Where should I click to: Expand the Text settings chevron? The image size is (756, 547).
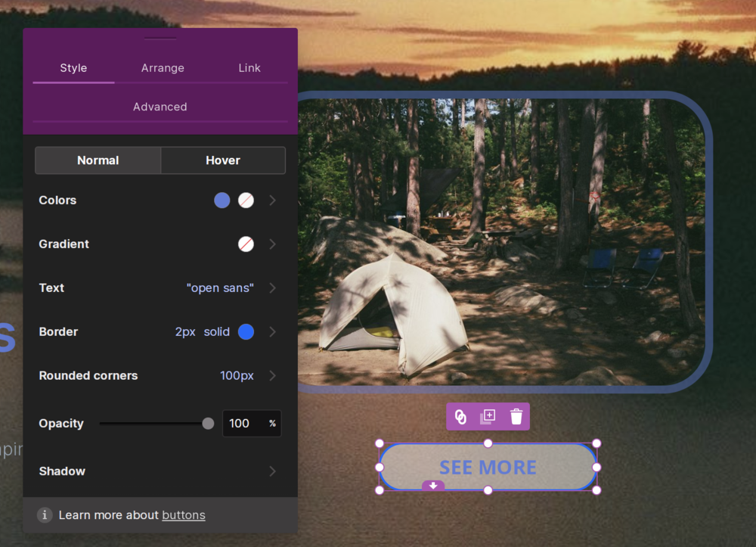coord(272,288)
